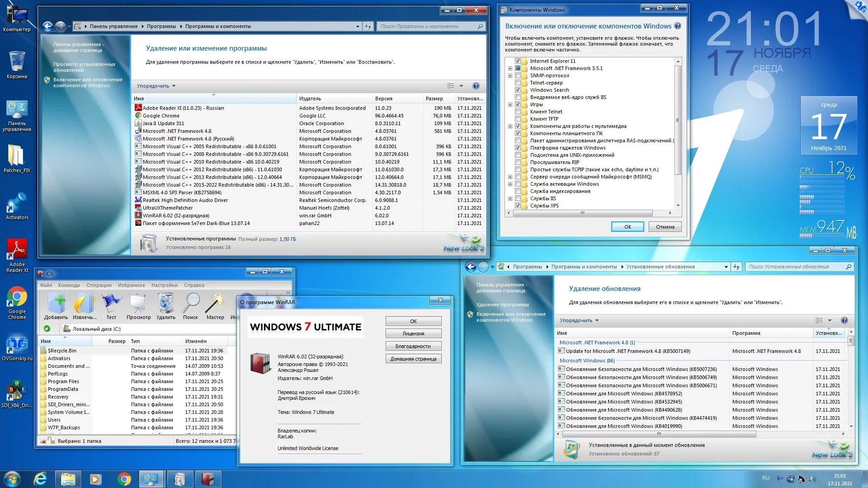This screenshot has width=868, height=488.
Task: Click Google Chrome icon in taskbar
Action: pyautogui.click(x=124, y=479)
